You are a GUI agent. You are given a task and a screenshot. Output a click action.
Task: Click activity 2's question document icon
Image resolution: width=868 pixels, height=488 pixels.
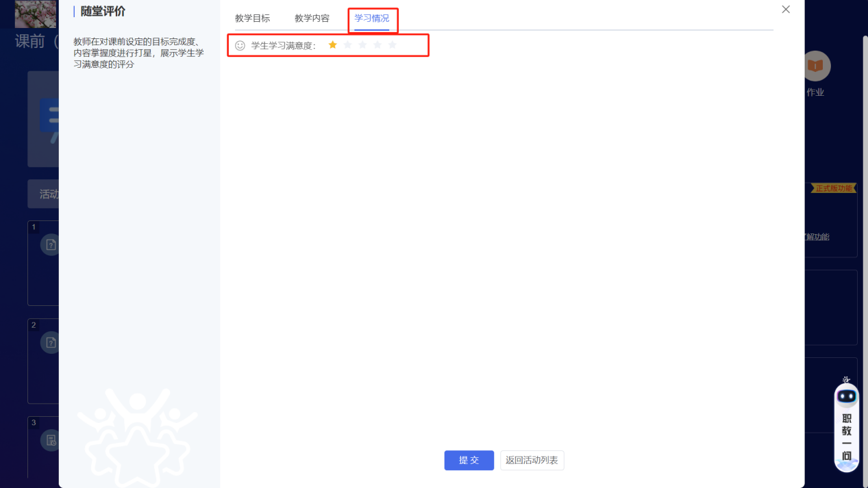click(51, 342)
